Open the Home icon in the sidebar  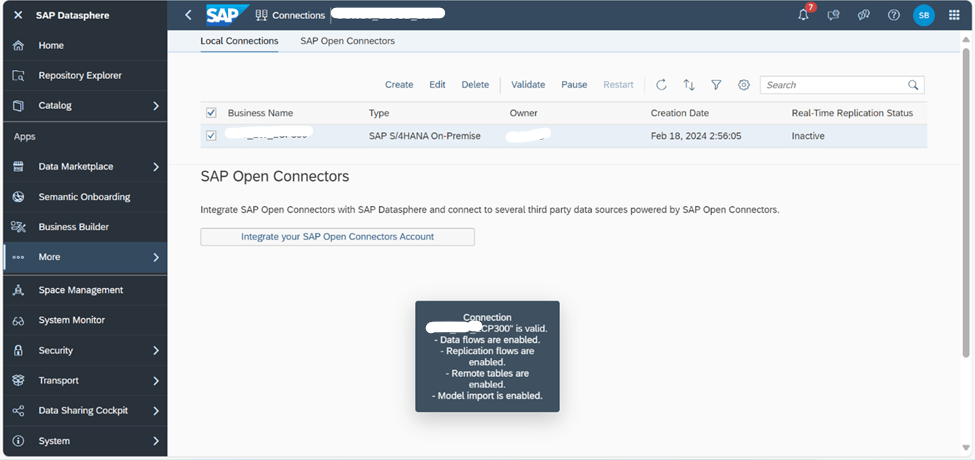coord(19,45)
